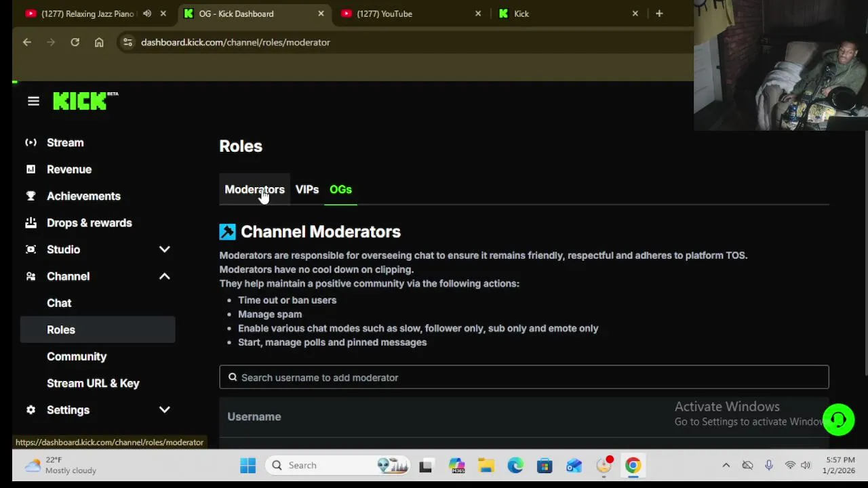The image size is (868, 488).
Task: Open Task View on the taskbar
Action: pos(426,466)
